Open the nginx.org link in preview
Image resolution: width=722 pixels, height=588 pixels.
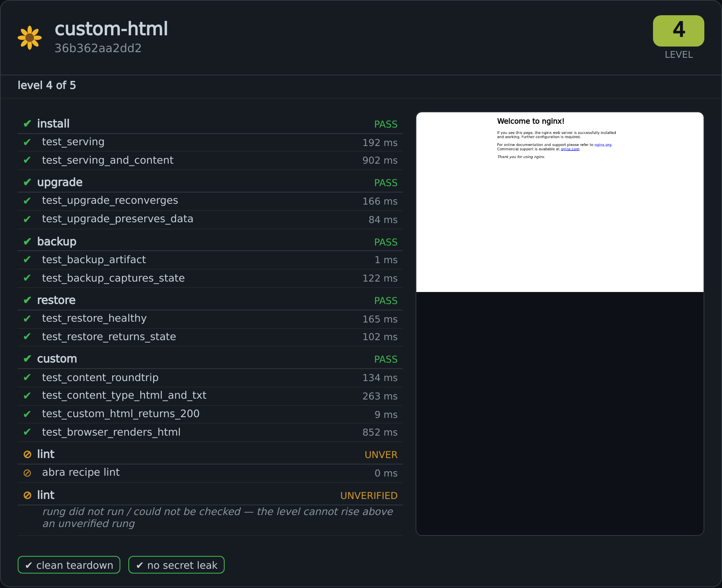coord(603,145)
